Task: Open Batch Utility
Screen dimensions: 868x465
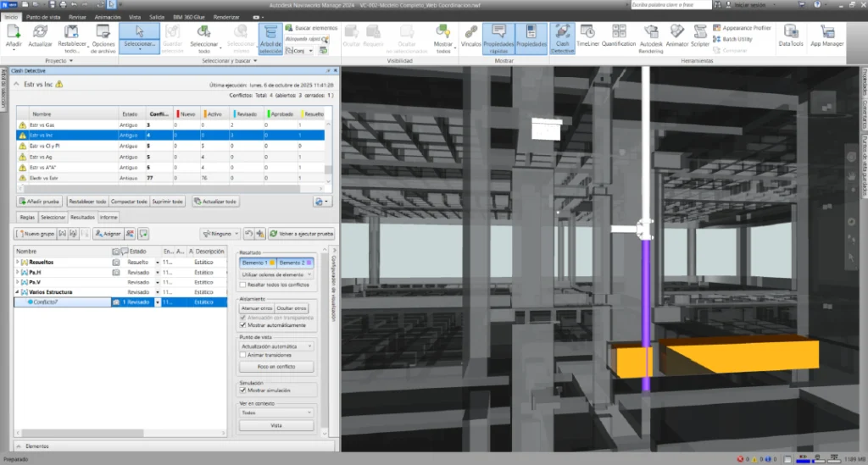Action: point(732,39)
